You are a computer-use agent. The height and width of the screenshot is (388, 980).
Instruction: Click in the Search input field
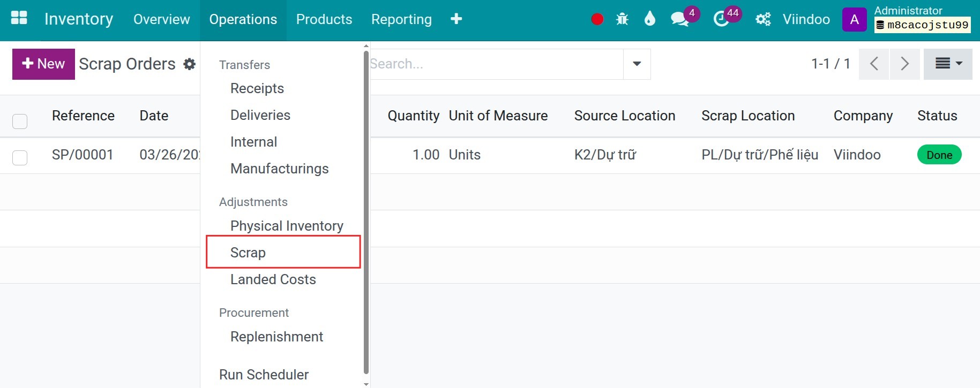(x=496, y=64)
